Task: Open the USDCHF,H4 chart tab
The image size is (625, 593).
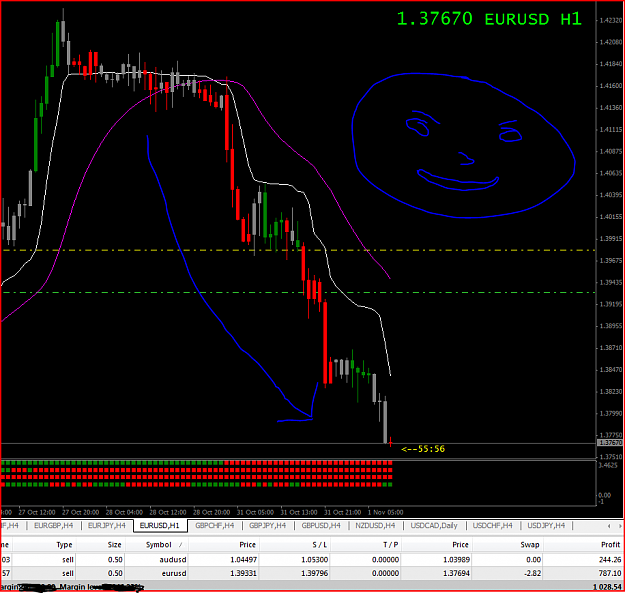Action: [x=492, y=526]
